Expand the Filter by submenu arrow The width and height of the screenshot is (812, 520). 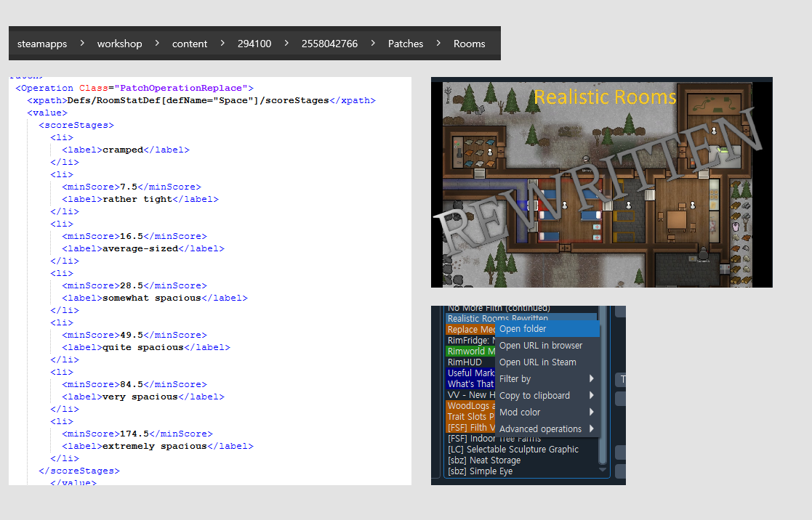point(592,379)
